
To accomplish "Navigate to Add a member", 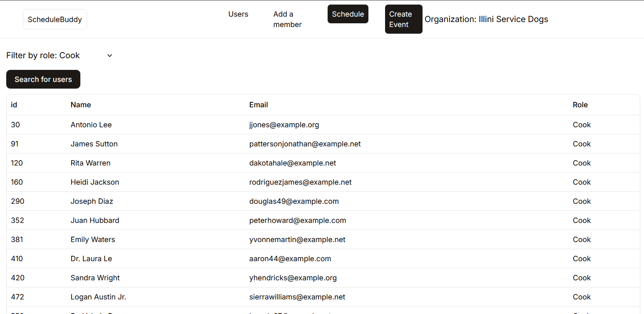I will (287, 19).
